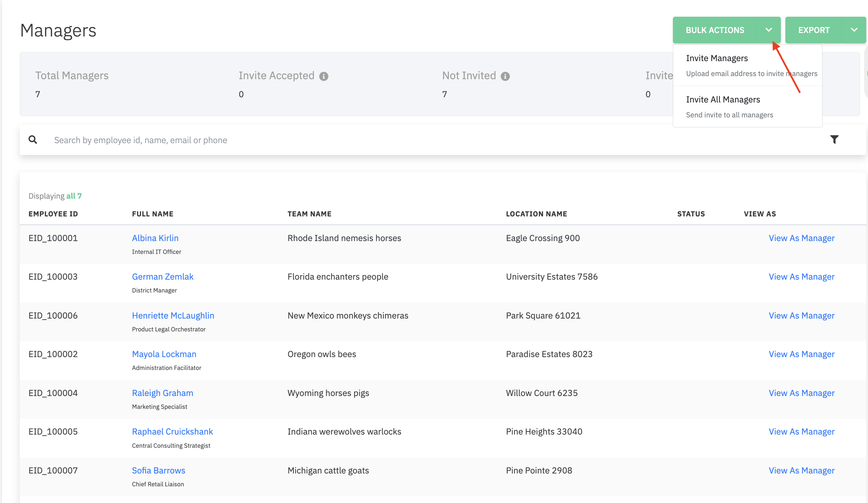
Task: Open the filter funnel icon
Action: pyautogui.click(x=834, y=140)
